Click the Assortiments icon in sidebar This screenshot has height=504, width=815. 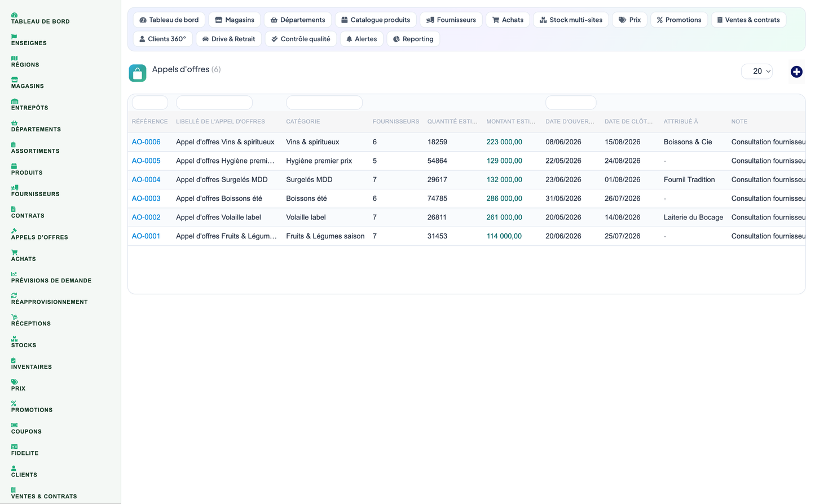[x=14, y=144]
